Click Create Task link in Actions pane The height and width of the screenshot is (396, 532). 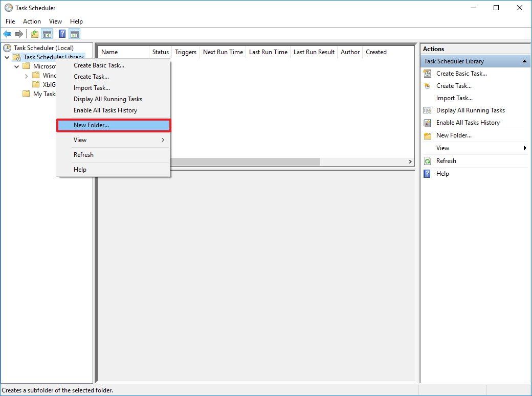coord(454,86)
